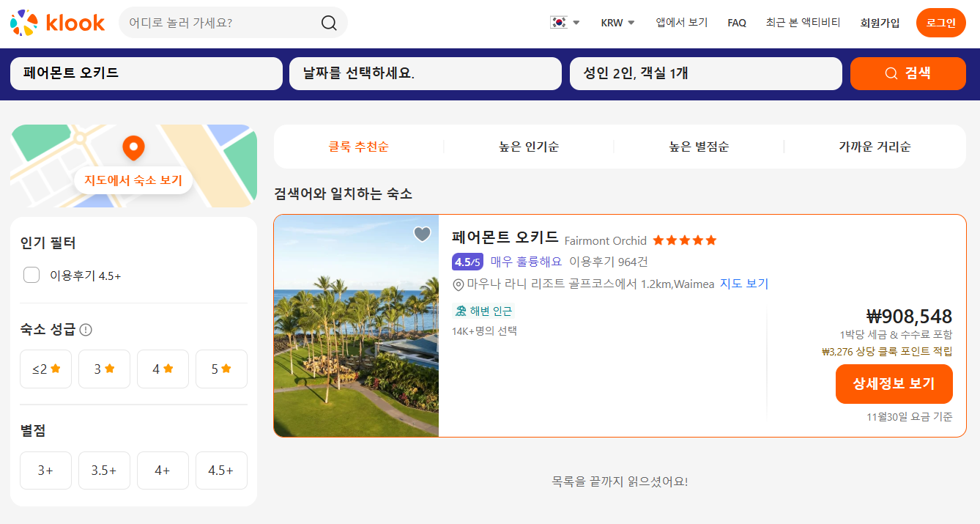Click ₩3,276 상당 클룩 포인트 적립 text

click(x=887, y=352)
